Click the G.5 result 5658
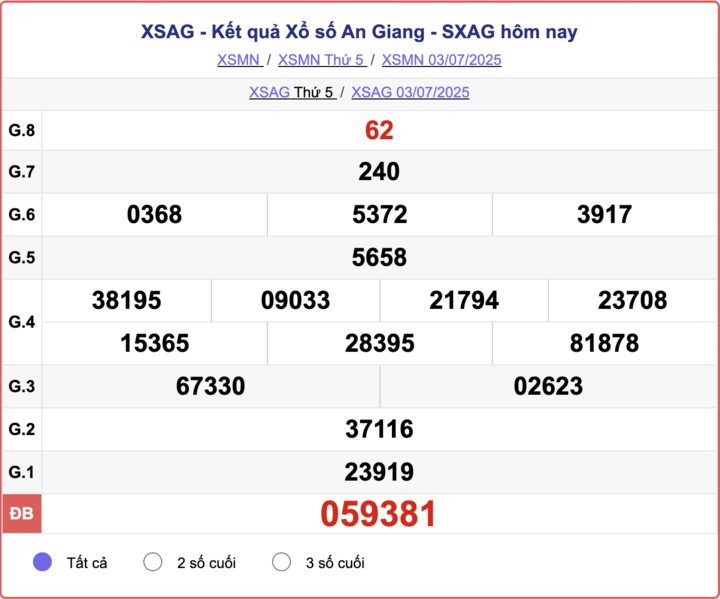 tap(379, 258)
